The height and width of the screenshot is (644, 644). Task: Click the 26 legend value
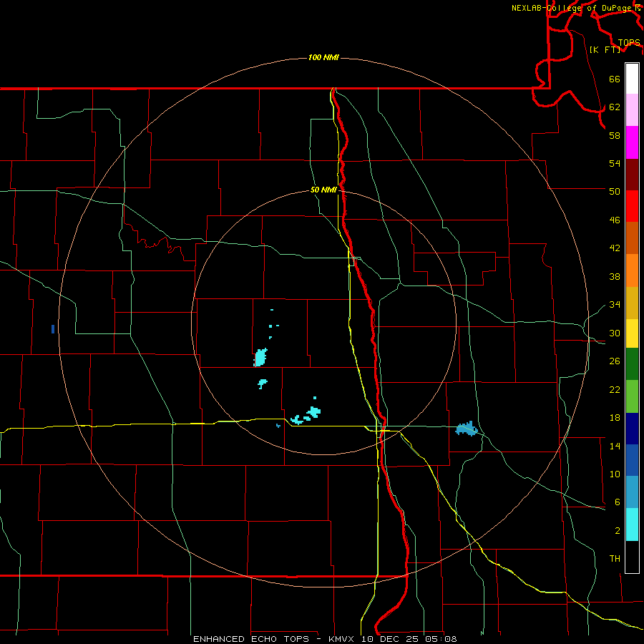615,361
